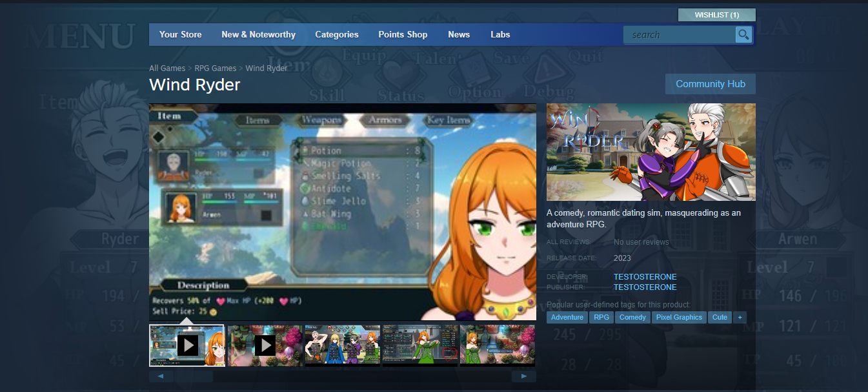Open Categories menu
868x392 pixels.
pos(337,35)
